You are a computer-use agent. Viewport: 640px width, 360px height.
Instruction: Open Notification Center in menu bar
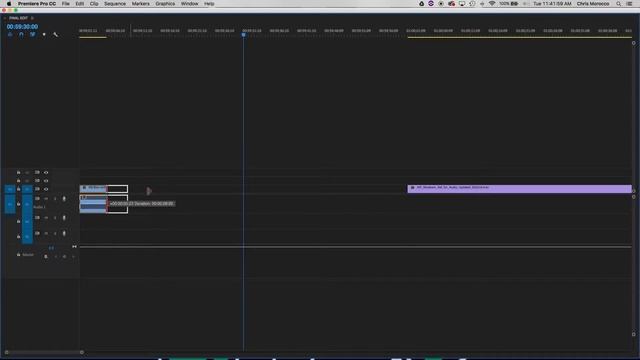click(629, 4)
